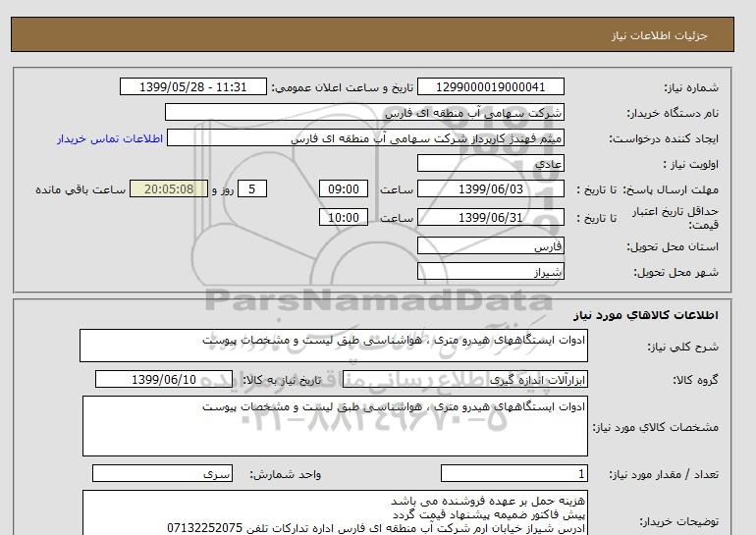
Task: Click the label حداقل تاریخ اعتبار قیمت
Action: 675,218
